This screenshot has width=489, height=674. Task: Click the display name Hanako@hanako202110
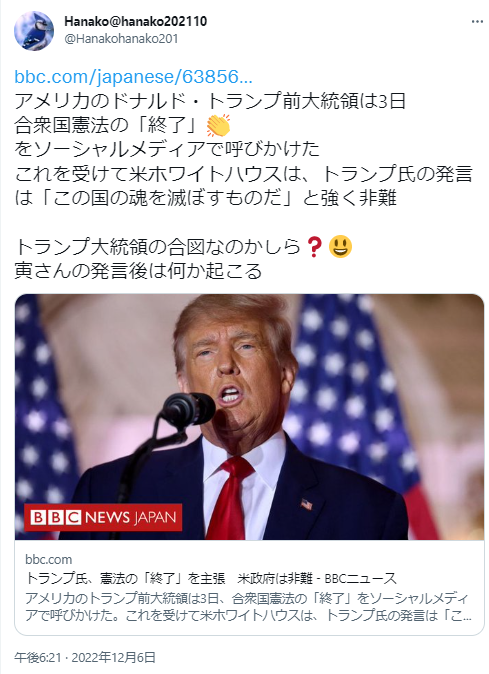[135, 21]
